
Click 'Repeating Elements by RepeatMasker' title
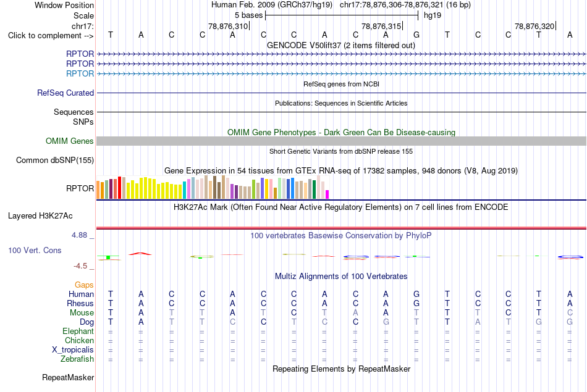(x=341, y=369)
